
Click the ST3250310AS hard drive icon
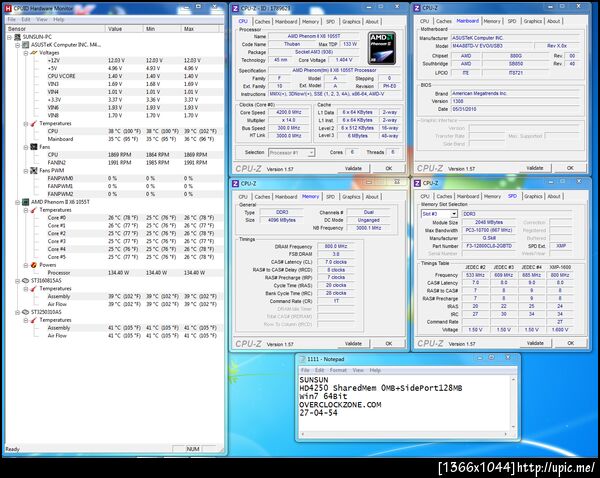point(26,312)
